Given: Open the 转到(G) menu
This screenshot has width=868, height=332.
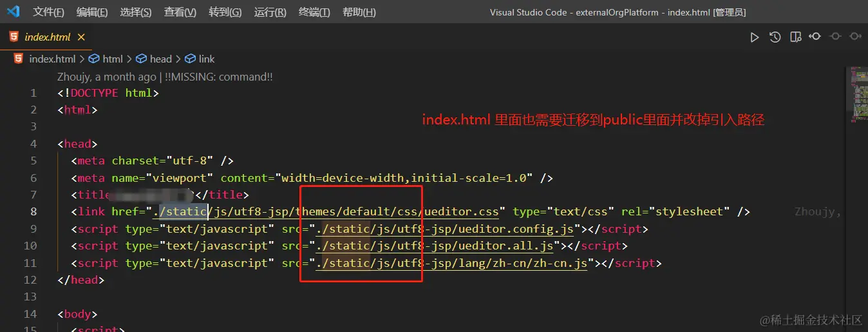Looking at the screenshot, I should coord(225,12).
